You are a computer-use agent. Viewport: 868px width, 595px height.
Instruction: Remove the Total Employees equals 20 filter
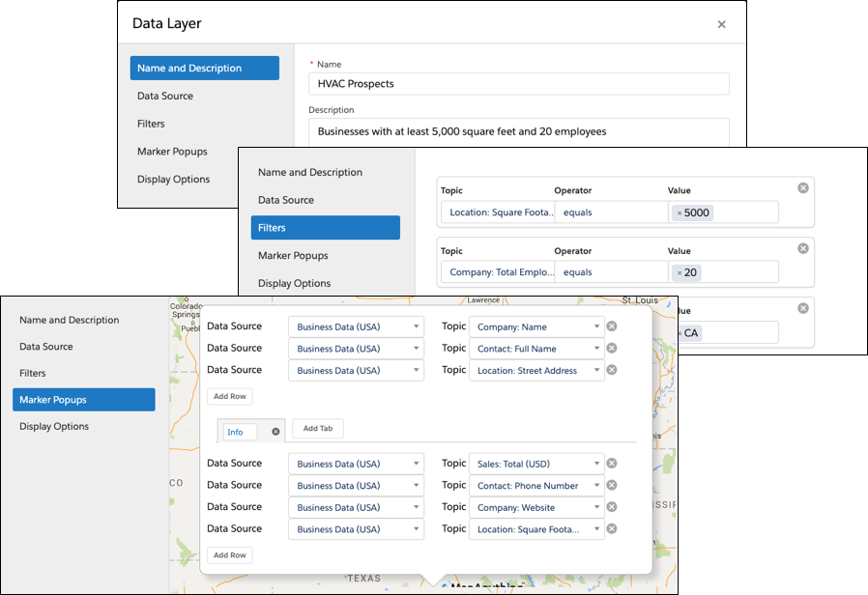802,248
